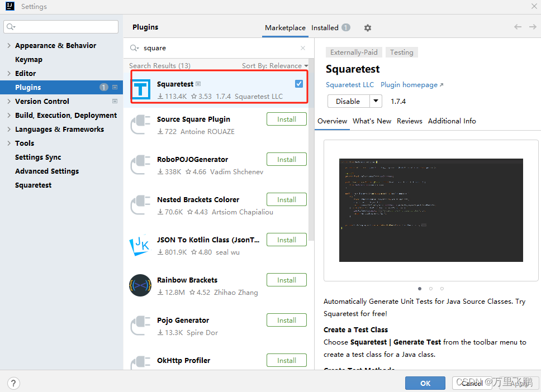Close the Settings dialog window

534,6
